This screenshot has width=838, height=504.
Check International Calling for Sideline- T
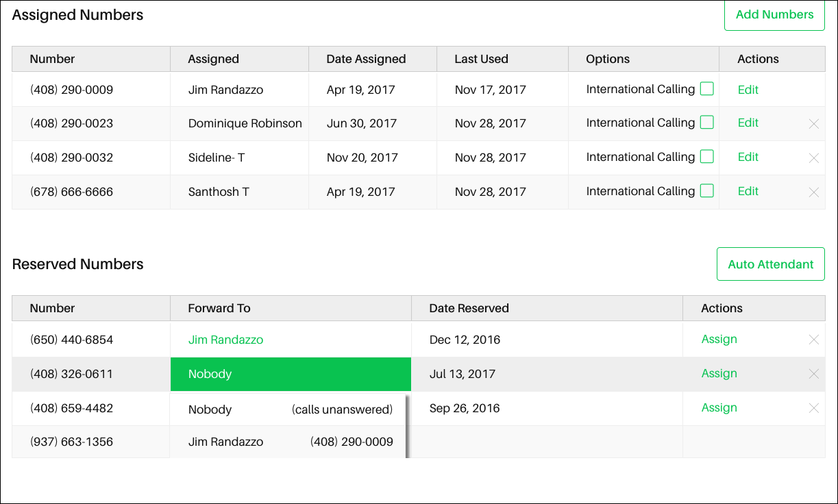[707, 157]
